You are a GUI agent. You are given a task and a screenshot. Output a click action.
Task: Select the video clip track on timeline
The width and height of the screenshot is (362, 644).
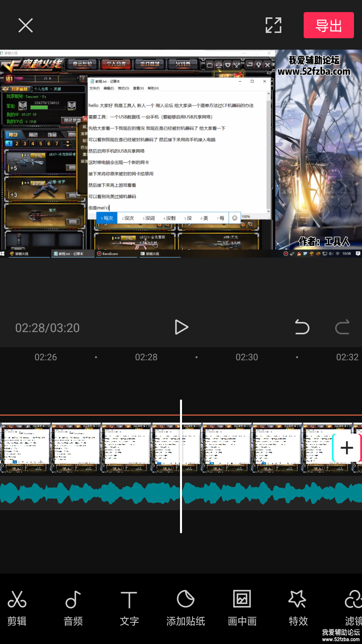[x=181, y=448]
